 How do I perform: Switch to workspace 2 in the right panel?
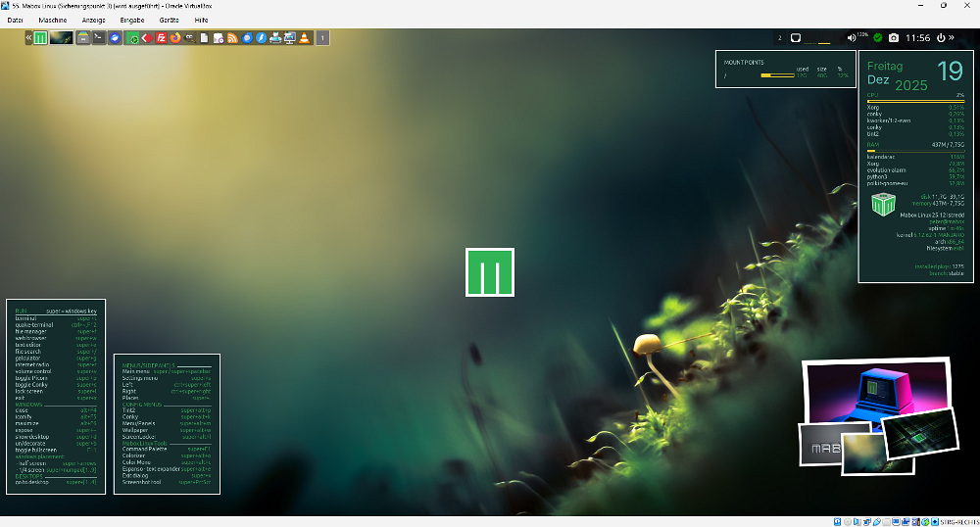(780, 38)
